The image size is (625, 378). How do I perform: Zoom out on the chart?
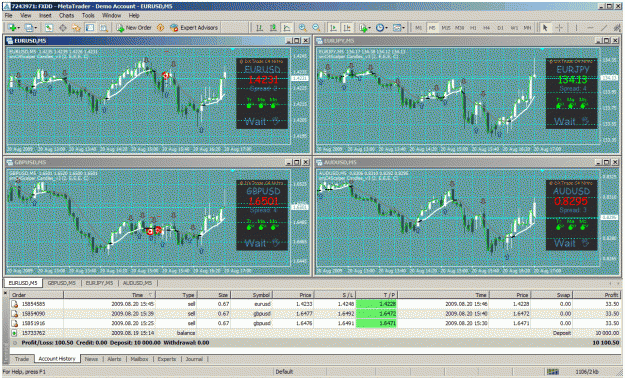click(x=316, y=28)
